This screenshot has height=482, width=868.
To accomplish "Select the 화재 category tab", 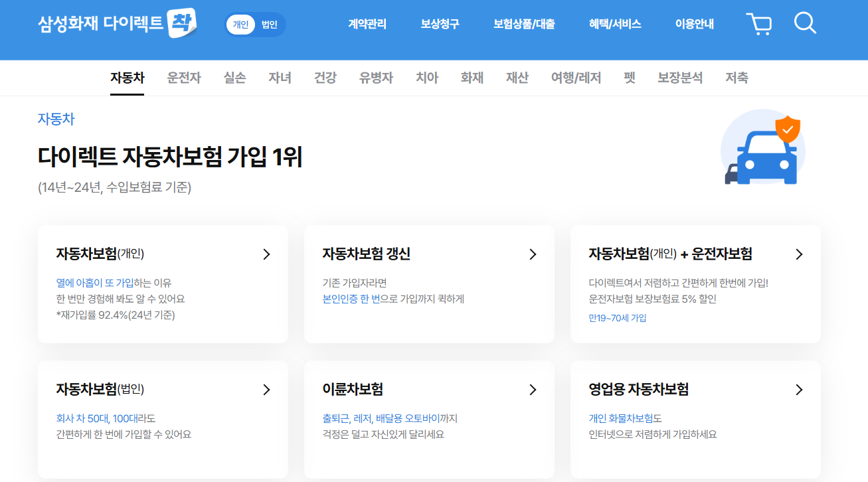I will [472, 78].
